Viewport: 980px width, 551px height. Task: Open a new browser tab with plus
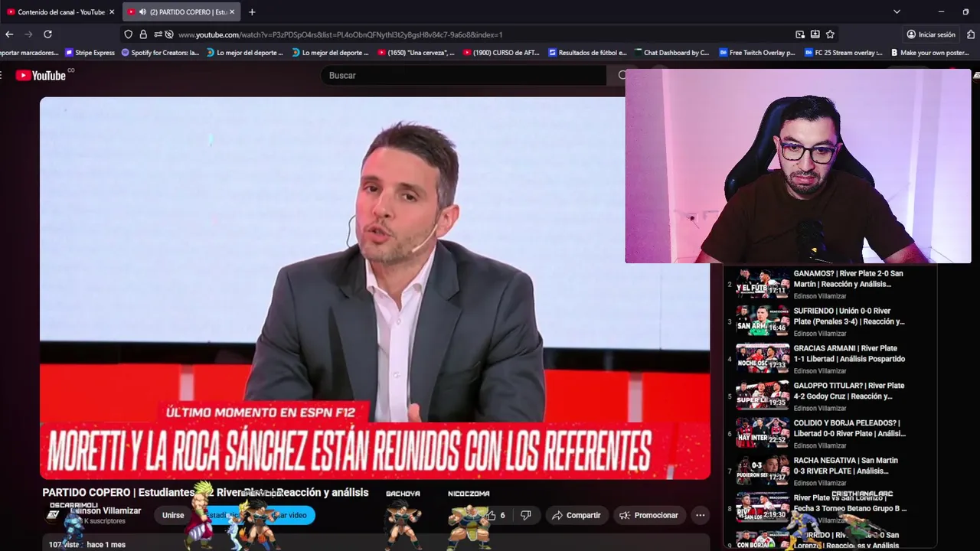point(252,11)
